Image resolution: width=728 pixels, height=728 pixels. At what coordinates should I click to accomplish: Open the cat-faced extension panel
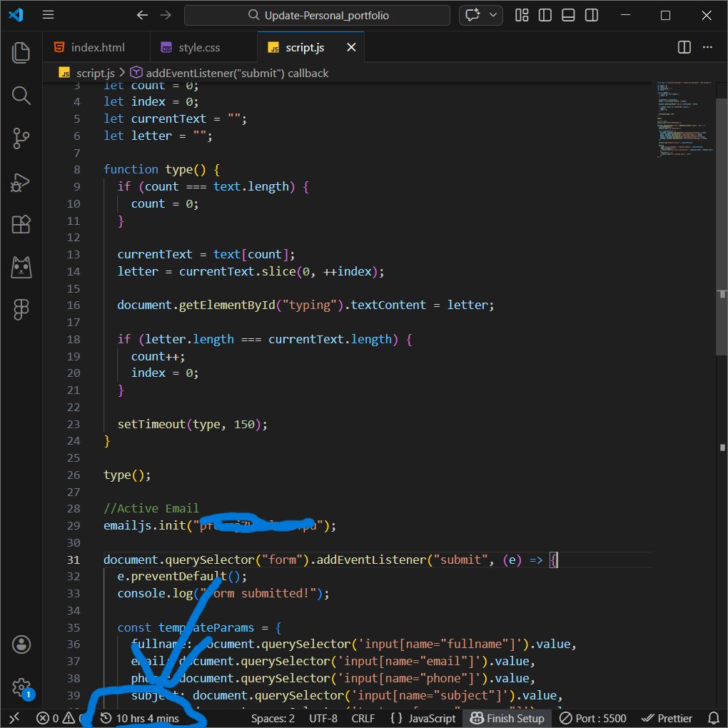(x=21, y=268)
